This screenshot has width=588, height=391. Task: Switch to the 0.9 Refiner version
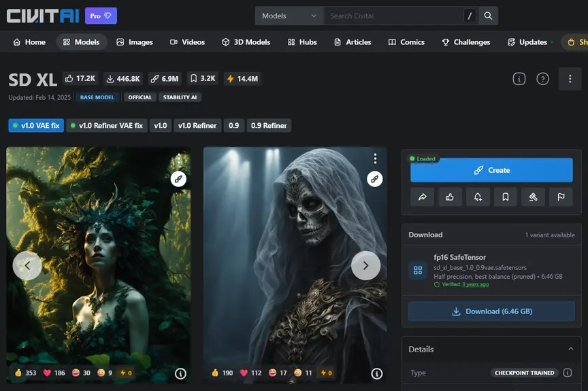[x=269, y=126]
